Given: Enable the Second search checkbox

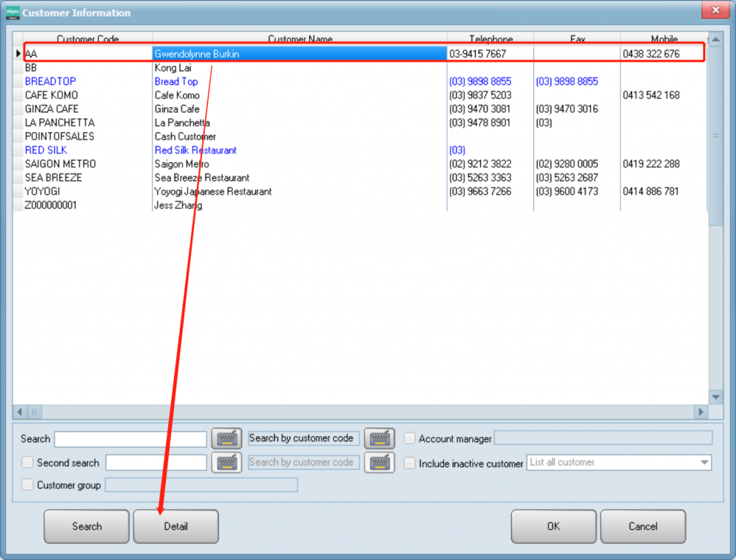Looking at the screenshot, I should pos(27,462).
